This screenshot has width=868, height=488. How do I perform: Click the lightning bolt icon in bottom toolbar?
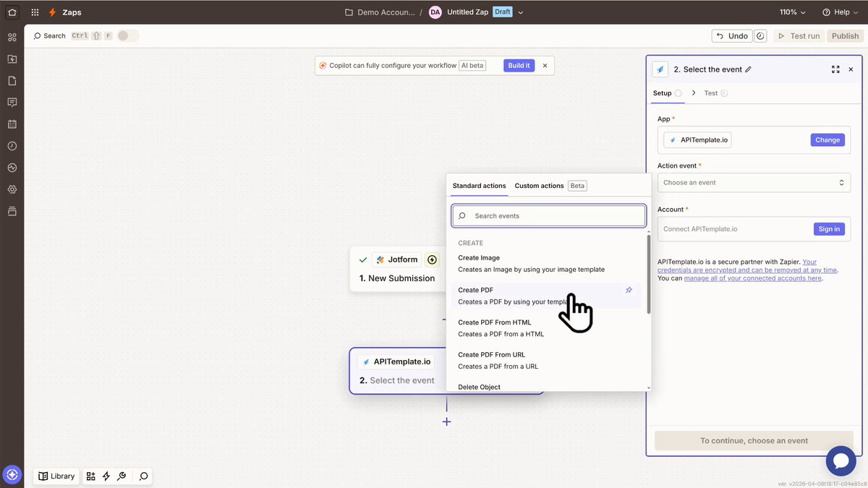106,476
